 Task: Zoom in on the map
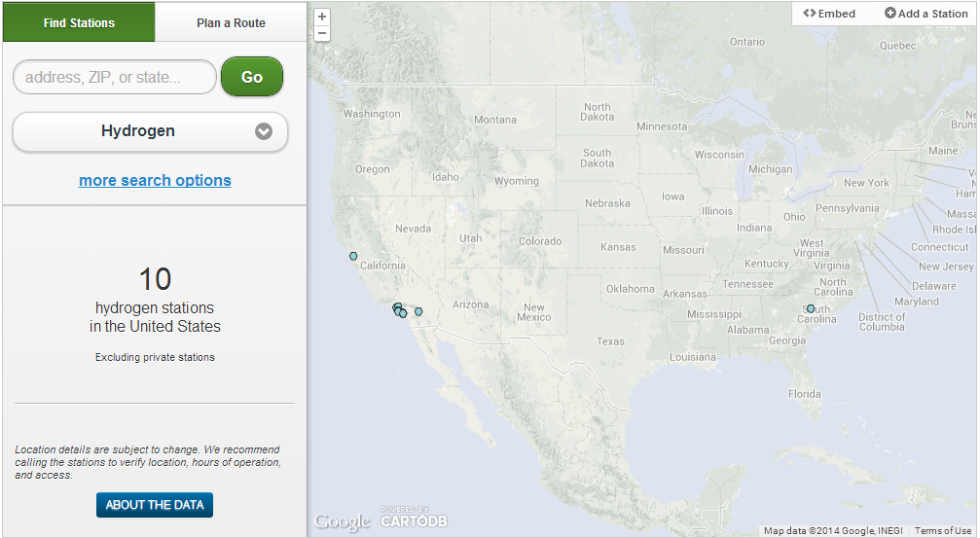(x=322, y=17)
